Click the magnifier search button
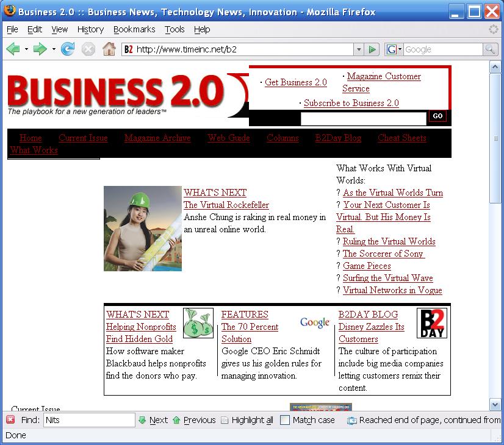Image resolution: width=504 pixels, height=445 pixels. point(490,49)
